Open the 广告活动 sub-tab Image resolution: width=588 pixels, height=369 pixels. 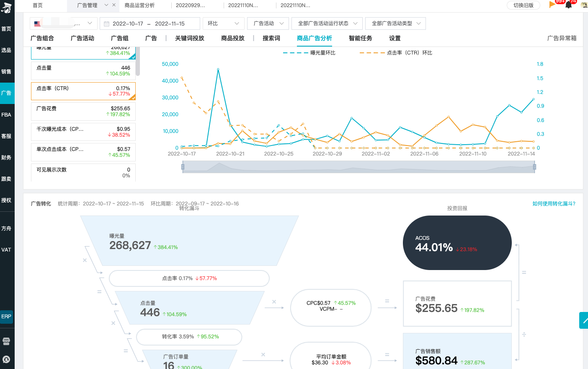click(83, 38)
